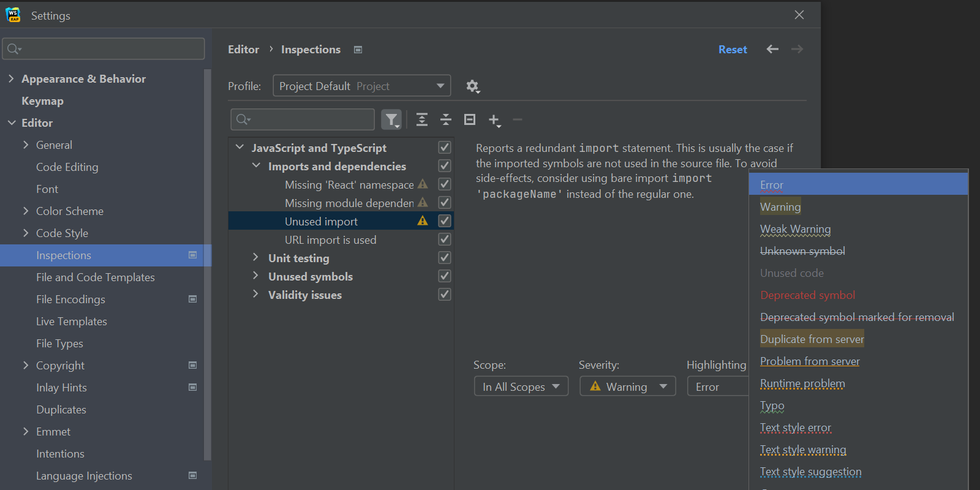The height and width of the screenshot is (490, 980).
Task: Navigate forward with the right arrow
Action: click(x=797, y=49)
